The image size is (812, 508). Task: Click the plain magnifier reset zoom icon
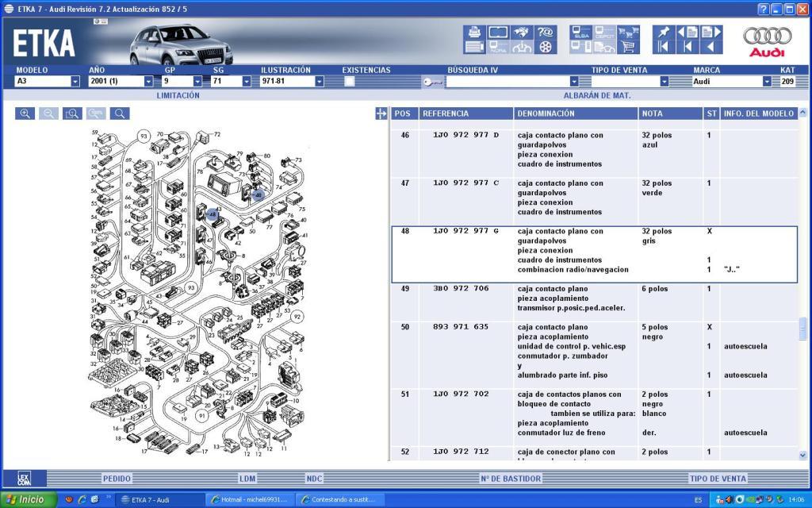(x=120, y=114)
